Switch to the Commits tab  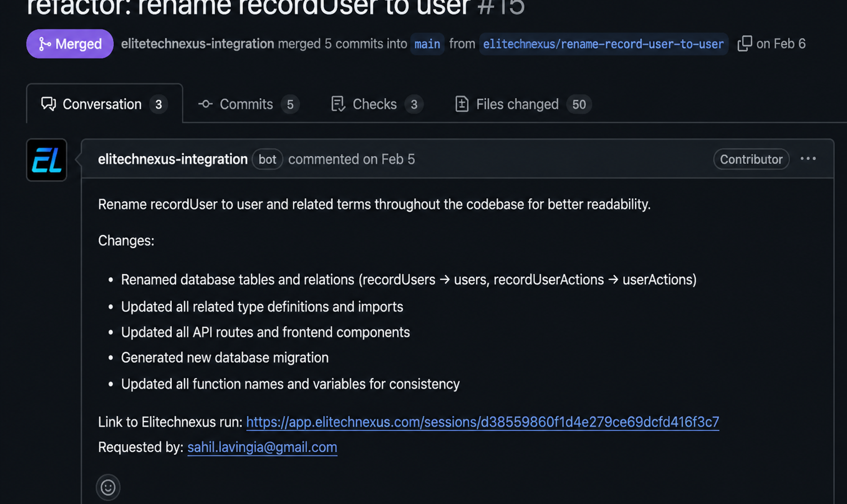pos(249,104)
